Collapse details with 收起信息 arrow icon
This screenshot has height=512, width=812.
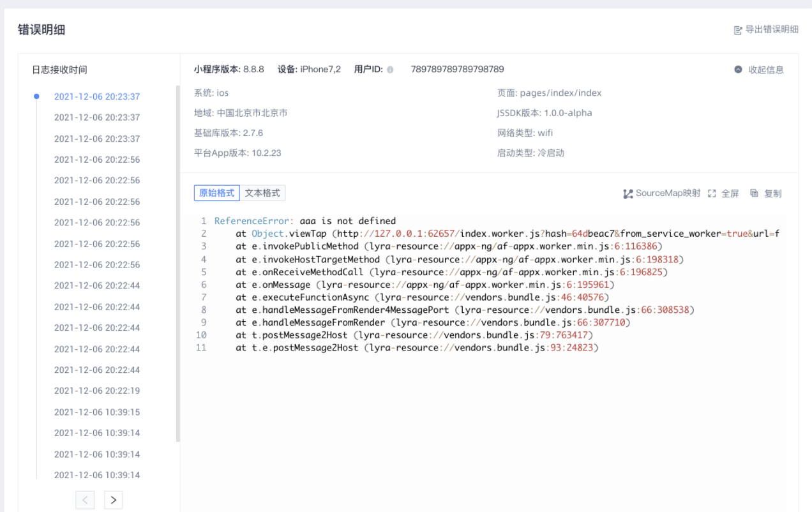point(739,70)
